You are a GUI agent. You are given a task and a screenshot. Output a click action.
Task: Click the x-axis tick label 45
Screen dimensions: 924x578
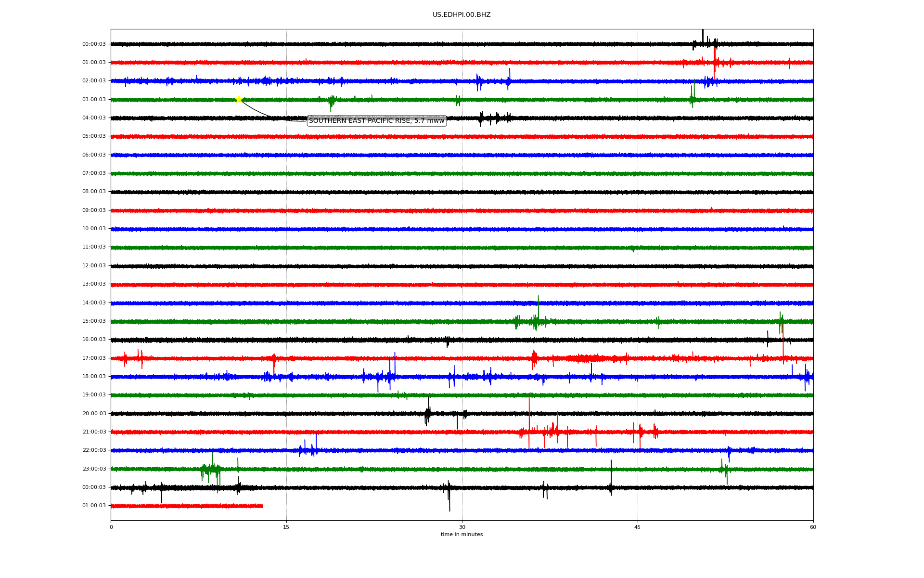638,527
